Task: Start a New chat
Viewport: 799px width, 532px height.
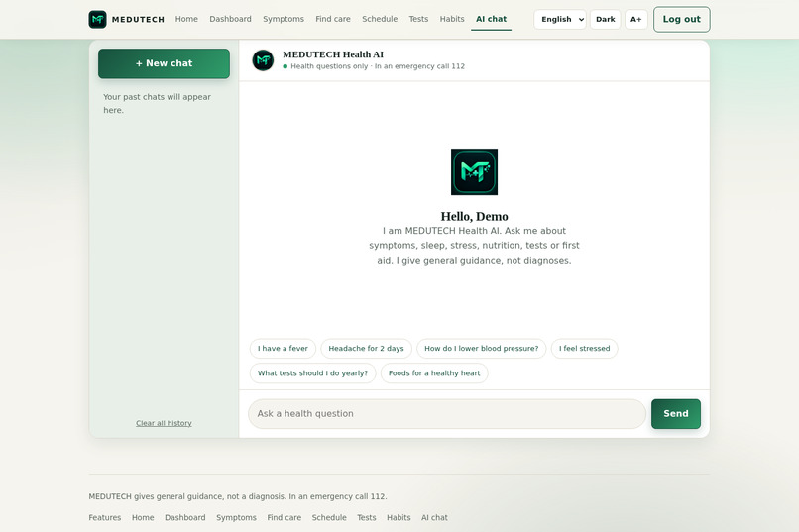Action: pyautogui.click(x=165, y=63)
